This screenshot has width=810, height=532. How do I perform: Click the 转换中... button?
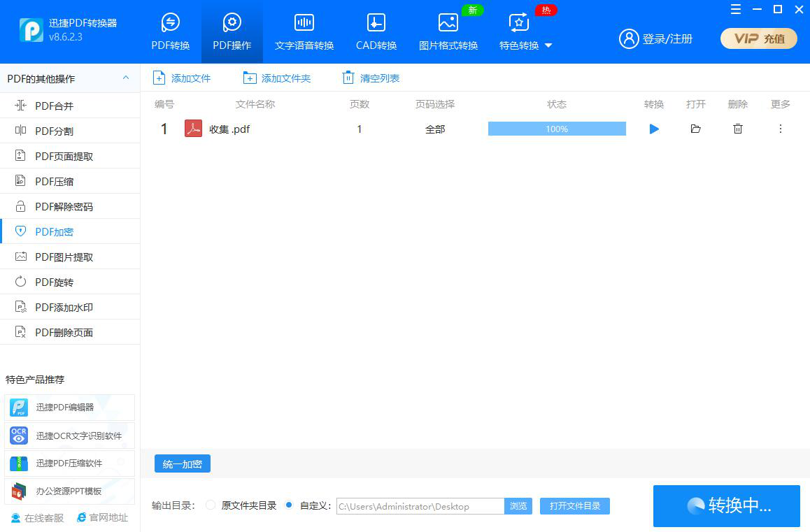point(726,505)
